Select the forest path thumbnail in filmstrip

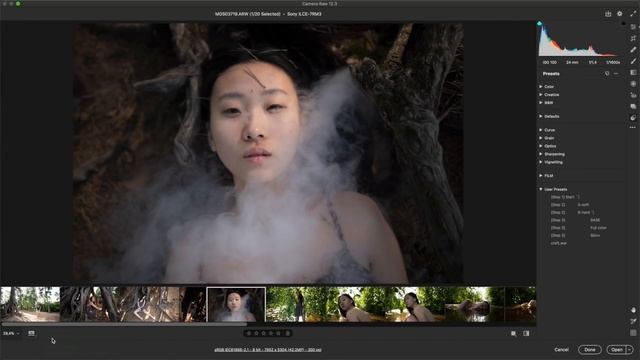30,304
